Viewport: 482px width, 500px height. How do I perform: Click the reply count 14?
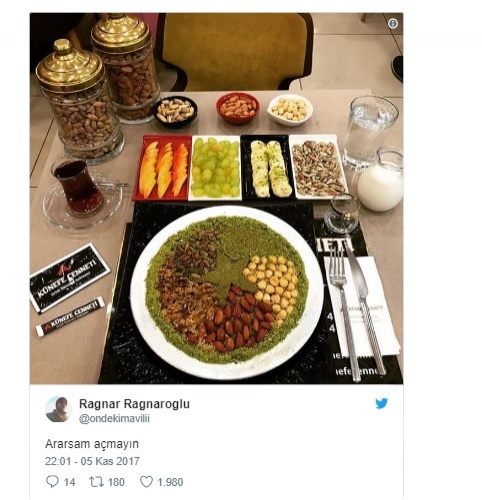[69, 482]
